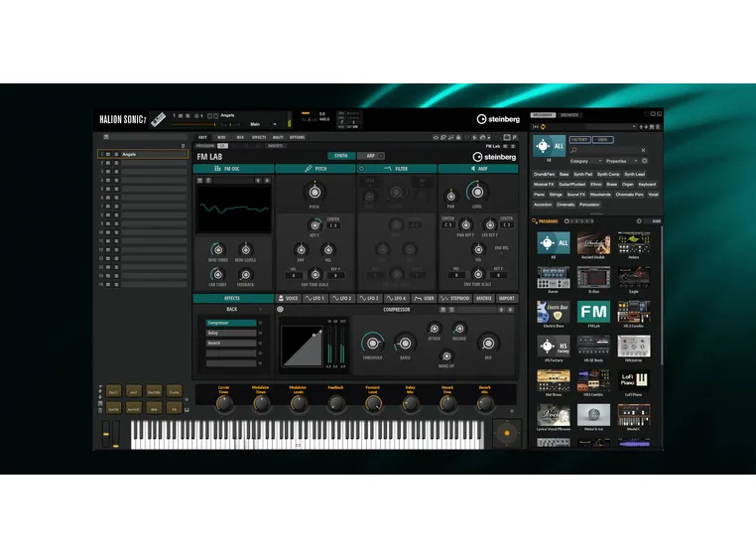Viewport: 756px width, 558px height.
Task: Select the LFO 4 tab
Action: [396, 298]
